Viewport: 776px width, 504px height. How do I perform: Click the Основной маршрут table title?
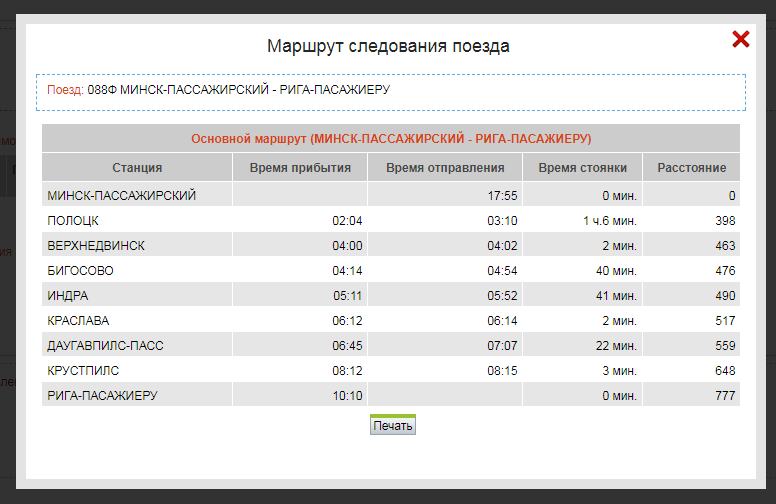[x=391, y=138]
